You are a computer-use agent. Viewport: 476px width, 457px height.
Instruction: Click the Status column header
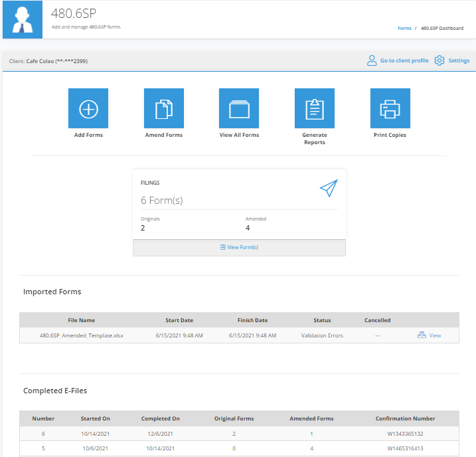[322, 320]
